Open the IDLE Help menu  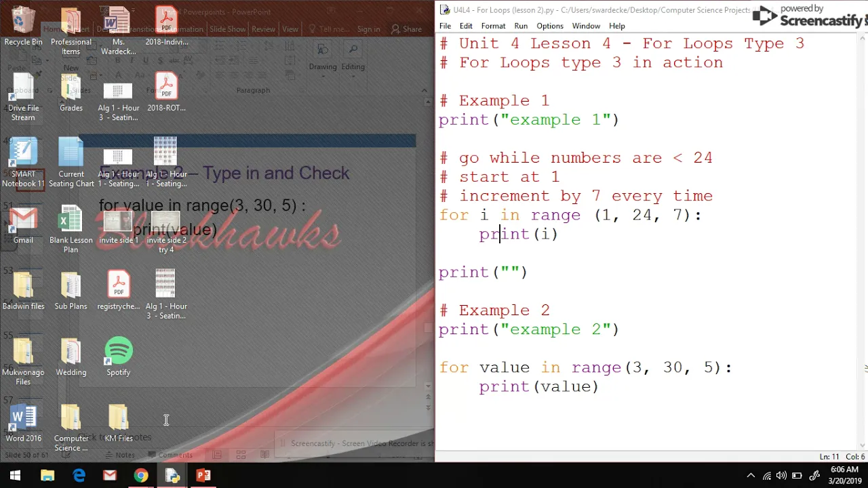coord(617,26)
